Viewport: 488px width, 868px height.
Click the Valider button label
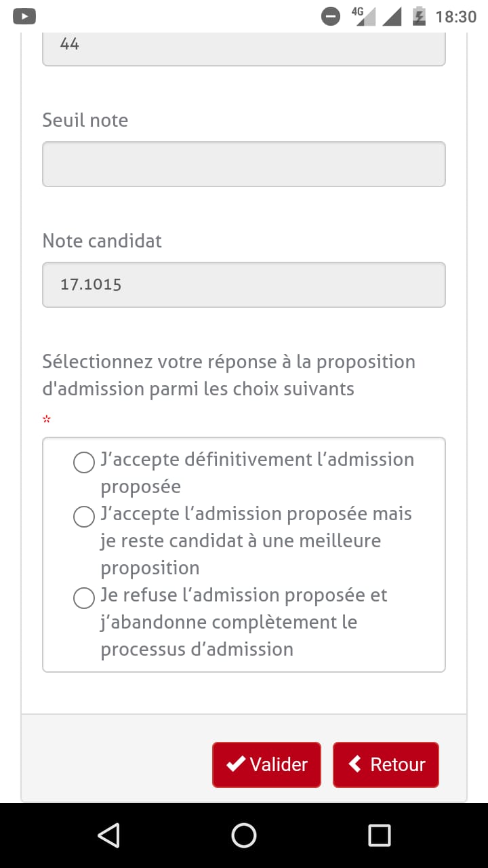[x=279, y=764]
